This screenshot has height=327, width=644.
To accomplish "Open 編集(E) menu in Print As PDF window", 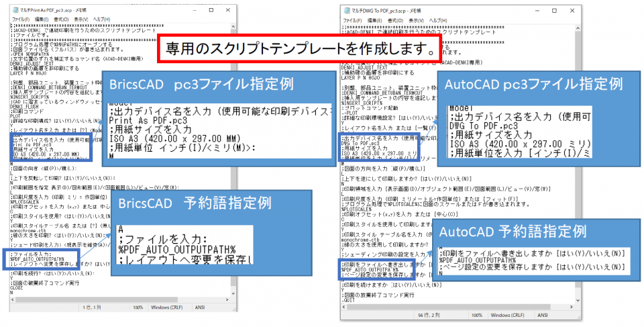I will [42, 19].
